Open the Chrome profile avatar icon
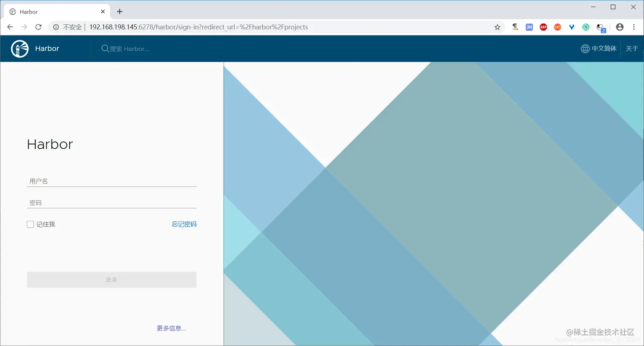Viewport: 644px width, 346px height. click(x=620, y=27)
